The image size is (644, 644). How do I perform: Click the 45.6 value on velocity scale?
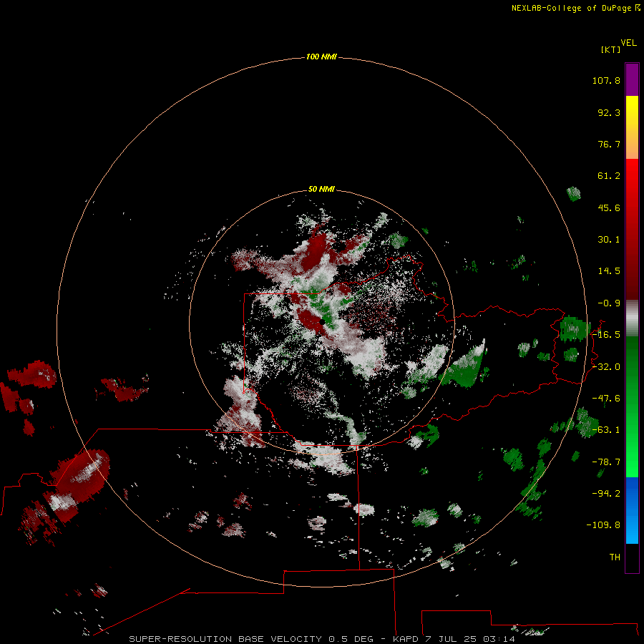(x=609, y=208)
